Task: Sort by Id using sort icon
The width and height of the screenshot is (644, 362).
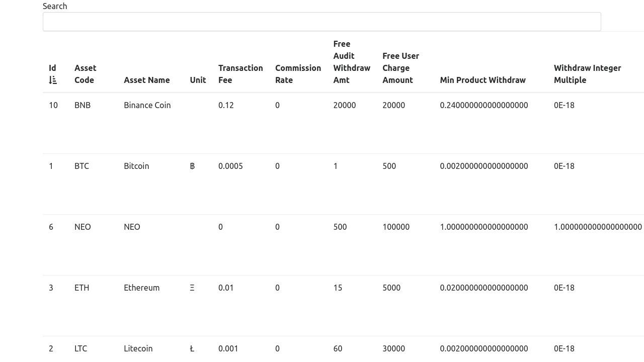Action: pyautogui.click(x=53, y=80)
